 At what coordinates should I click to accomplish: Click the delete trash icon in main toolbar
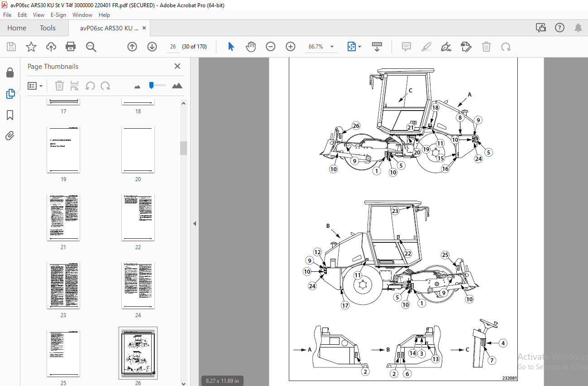486,47
